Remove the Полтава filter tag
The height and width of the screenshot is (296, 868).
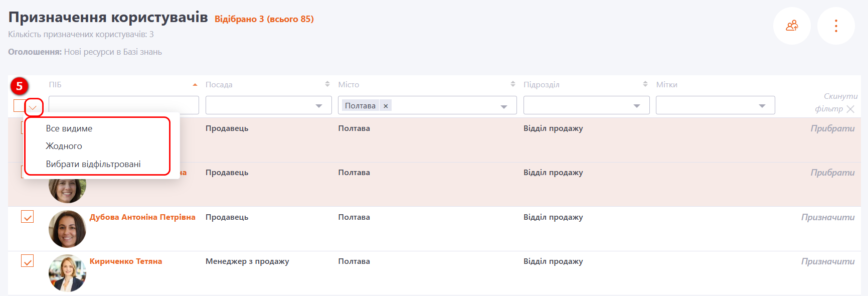(x=385, y=106)
